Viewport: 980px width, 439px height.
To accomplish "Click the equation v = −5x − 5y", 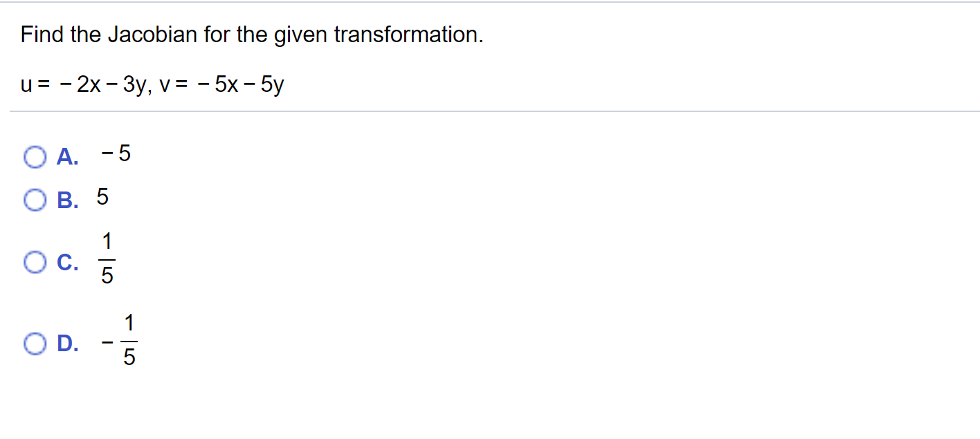I will point(221,84).
